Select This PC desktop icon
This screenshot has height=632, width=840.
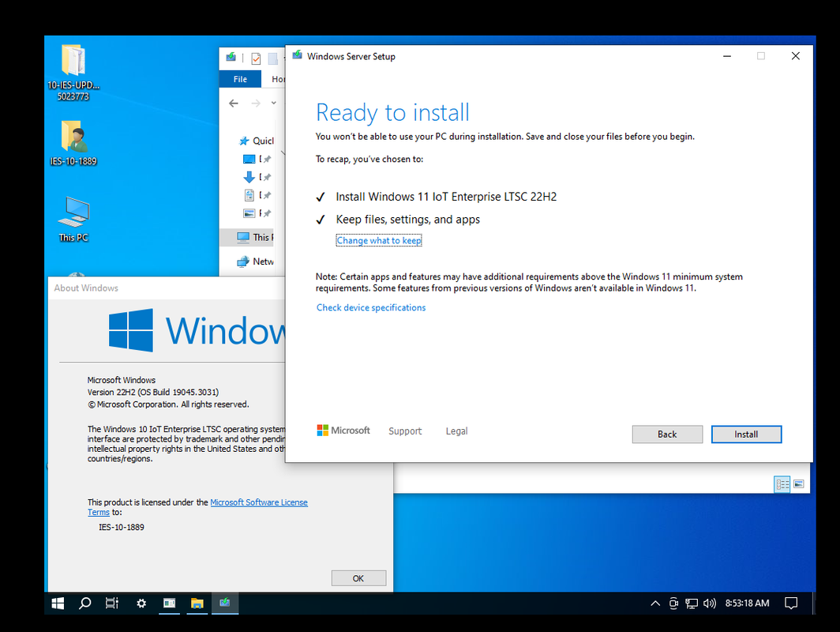[x=73, y=220]
